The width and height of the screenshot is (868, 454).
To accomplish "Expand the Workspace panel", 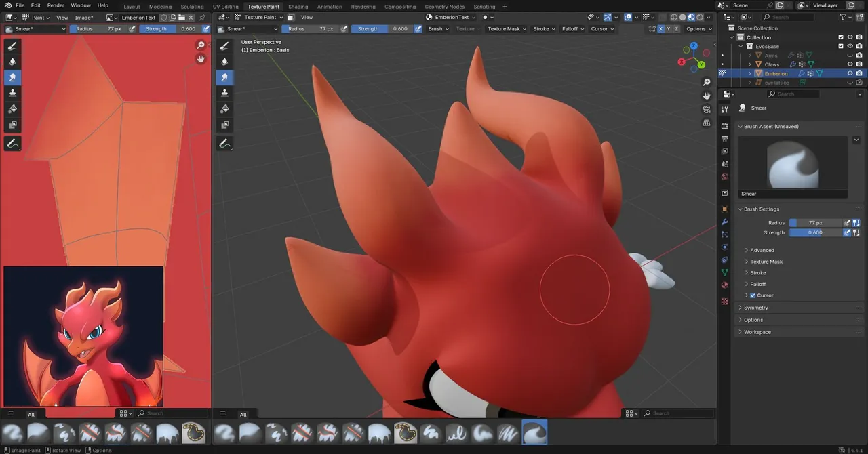I will tap(757, 332).
